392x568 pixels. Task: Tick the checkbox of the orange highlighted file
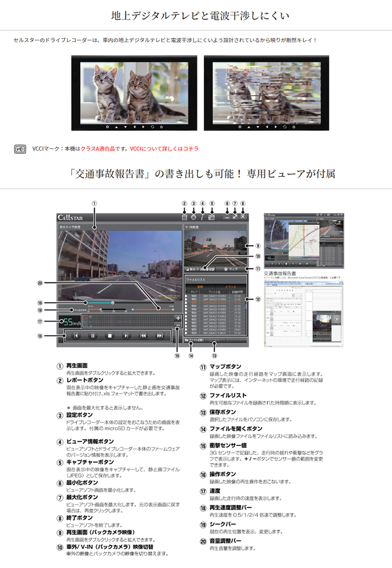(x=187, y=303)
